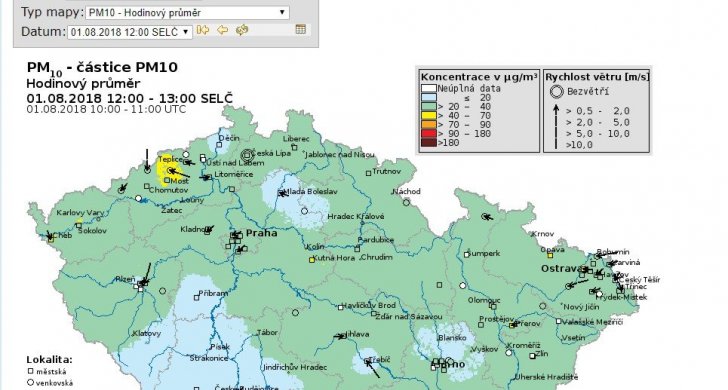Screen dimensions: 728x390
Task: Click the Česká Lípa label
Action: 271,153
